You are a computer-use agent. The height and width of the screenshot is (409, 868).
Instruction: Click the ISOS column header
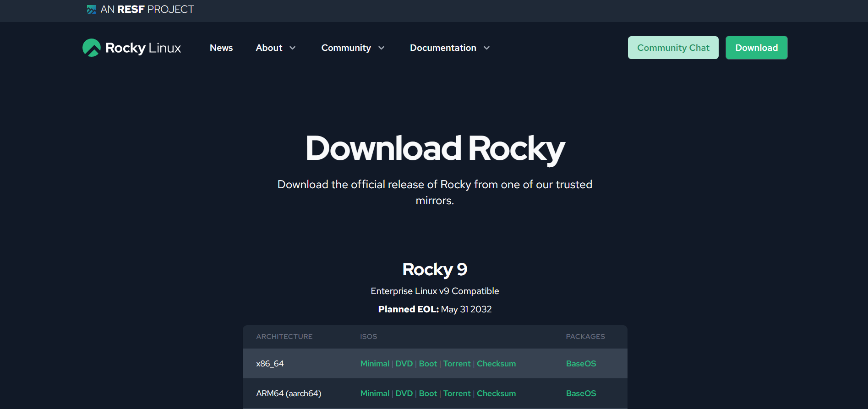368,337
